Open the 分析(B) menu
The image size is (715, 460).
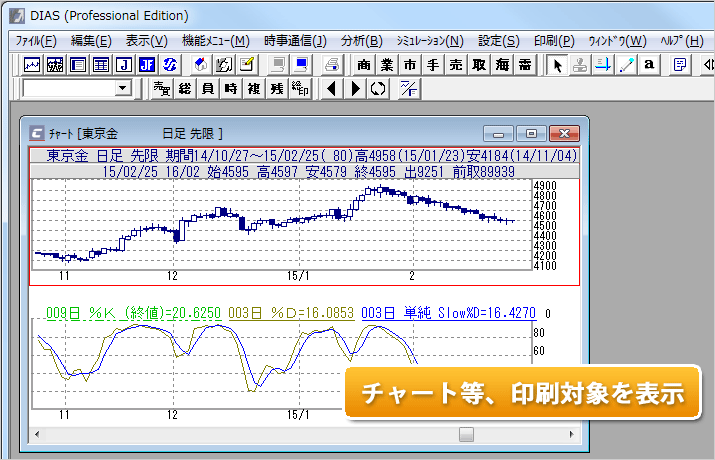coord(361,41)
